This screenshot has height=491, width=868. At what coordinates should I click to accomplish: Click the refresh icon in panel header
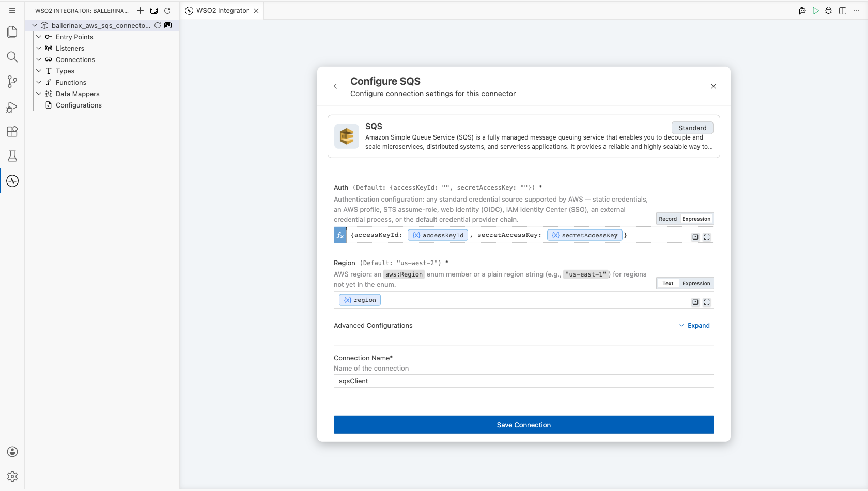point(167,10)
